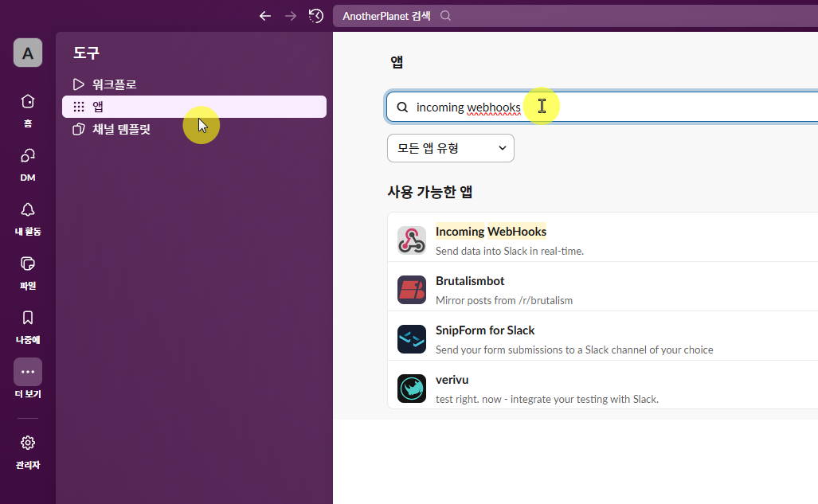Click the apps grid icon
The image size is (818, 504).
(x=79, y=107)
